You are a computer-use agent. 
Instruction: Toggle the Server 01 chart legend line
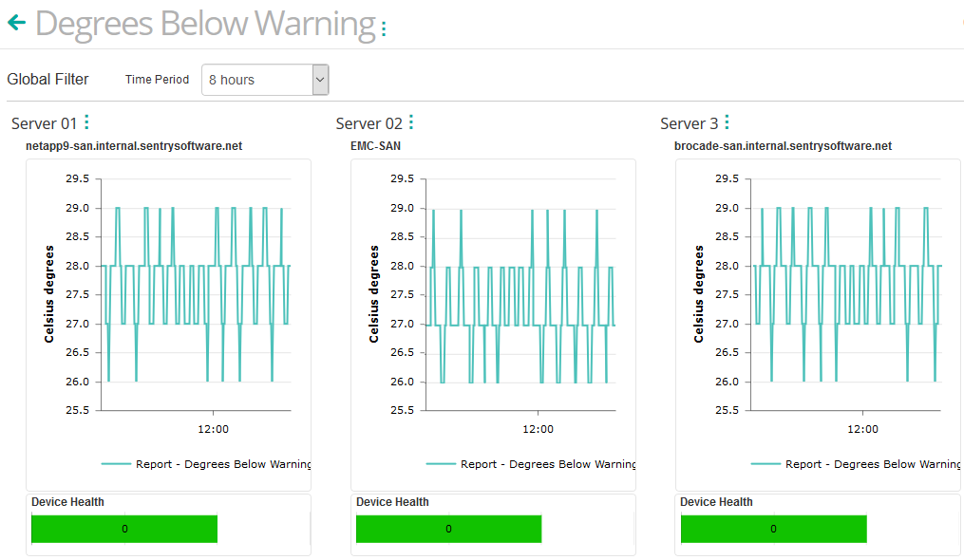pos(118,464)
